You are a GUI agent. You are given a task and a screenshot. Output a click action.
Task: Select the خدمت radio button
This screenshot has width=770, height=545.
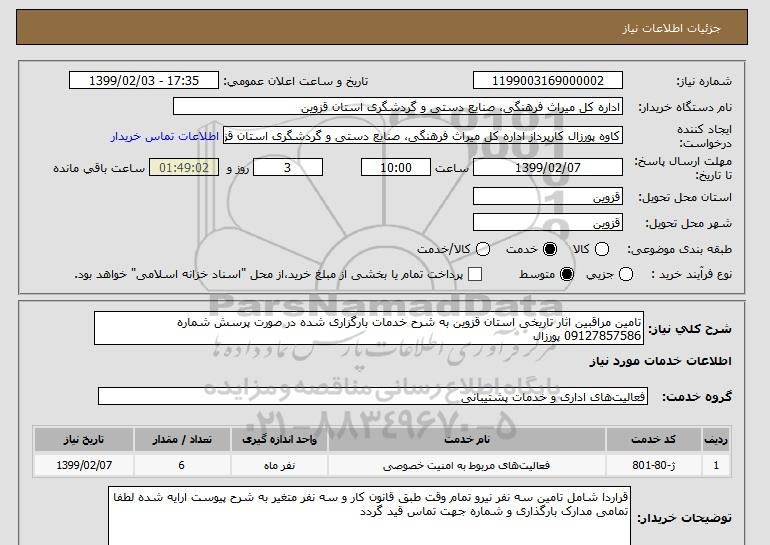click(550, 249)
